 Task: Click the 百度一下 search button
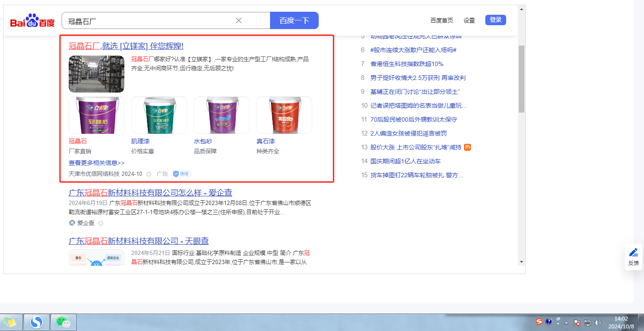coord(294,20)
